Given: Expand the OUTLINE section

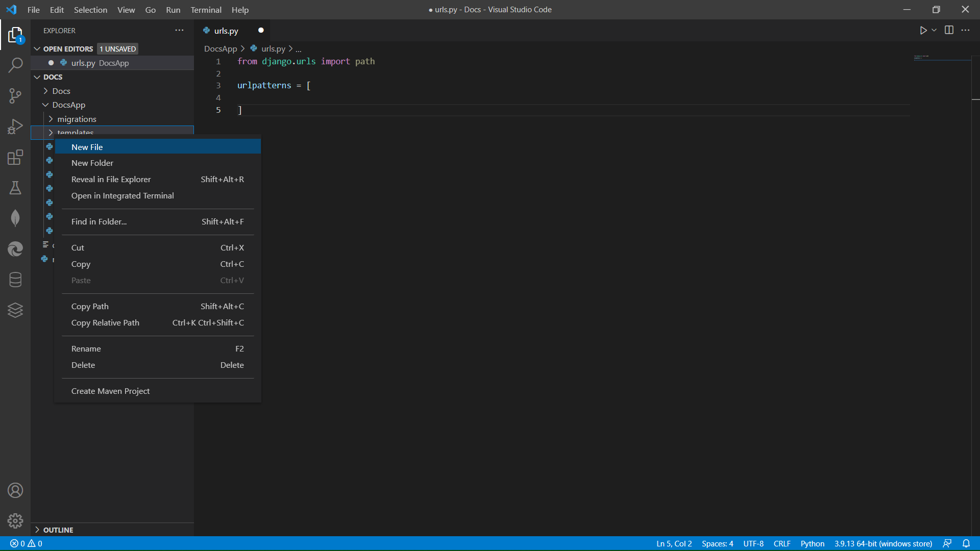Looking at the screenshot, I should (58, 530).
